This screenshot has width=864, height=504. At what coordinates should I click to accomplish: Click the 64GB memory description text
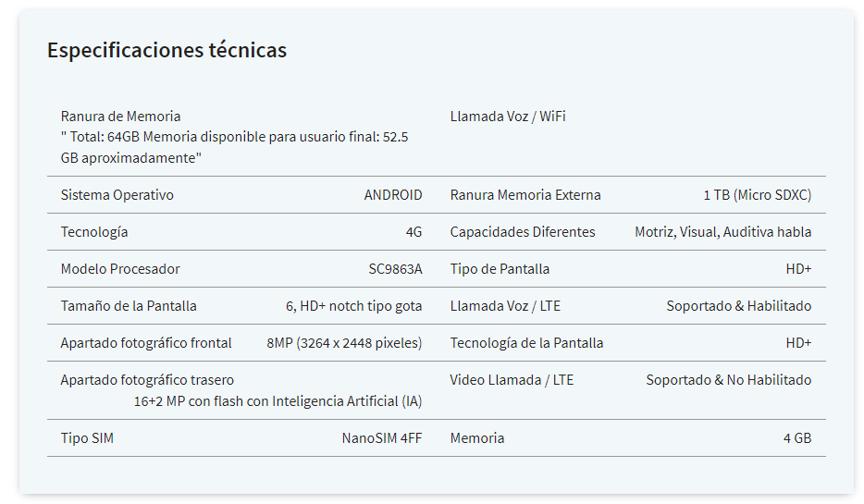tap(234, 147)
